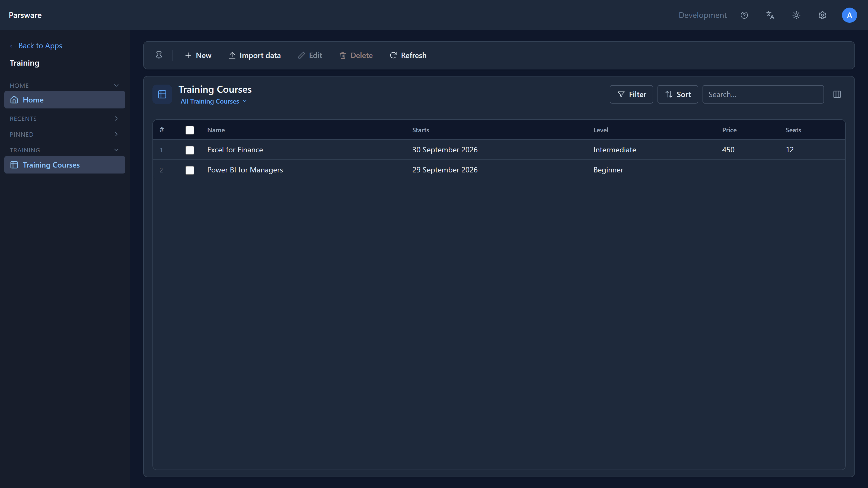Open Training Courses in the sidebar
Screen dimensions: 868x488
pos(65,165)
